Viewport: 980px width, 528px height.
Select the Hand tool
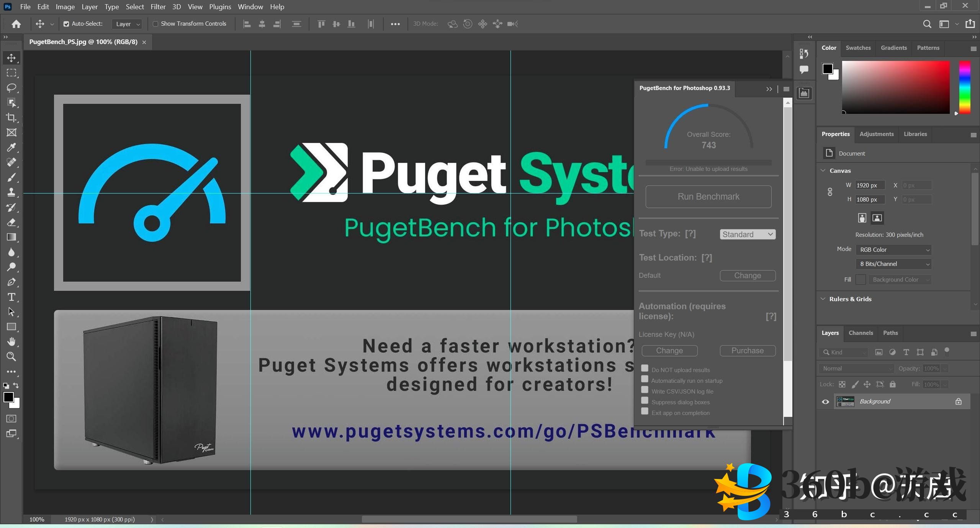(x=11, y=341)
